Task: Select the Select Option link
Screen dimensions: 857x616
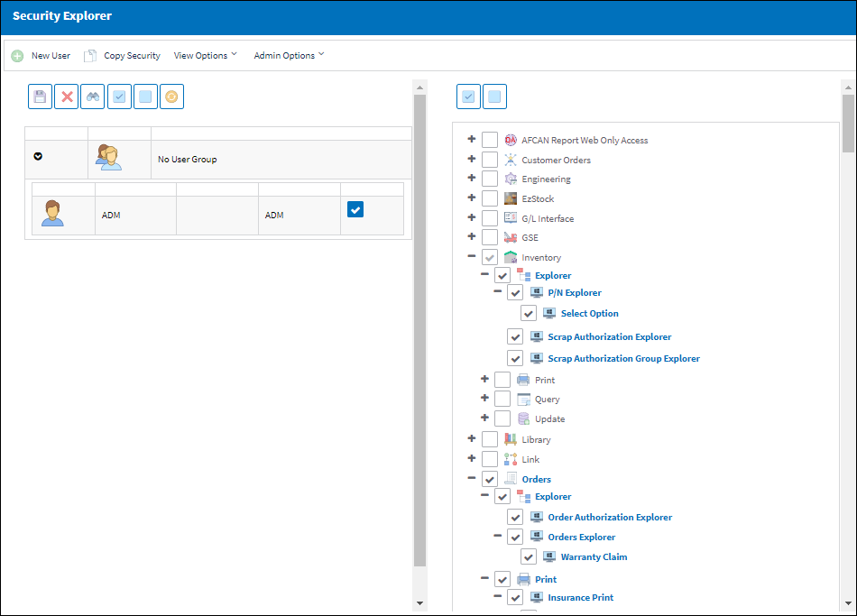Action: tap(590, 313)
